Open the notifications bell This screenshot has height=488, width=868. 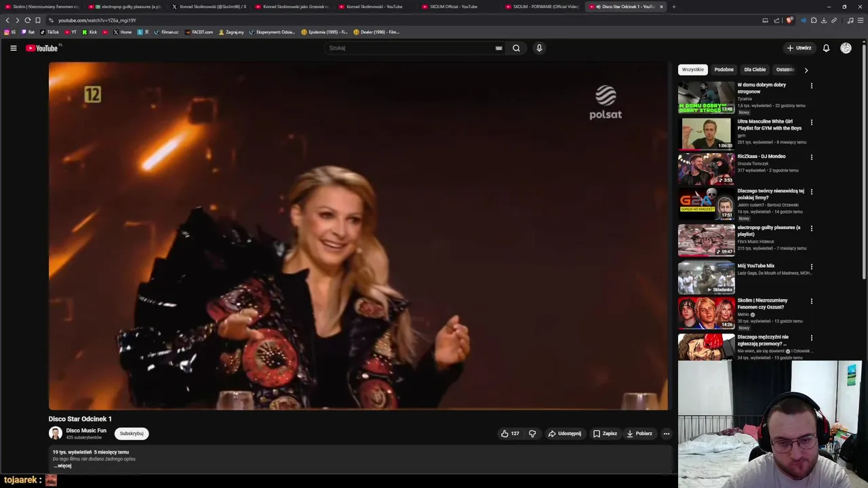pos(826,48)
